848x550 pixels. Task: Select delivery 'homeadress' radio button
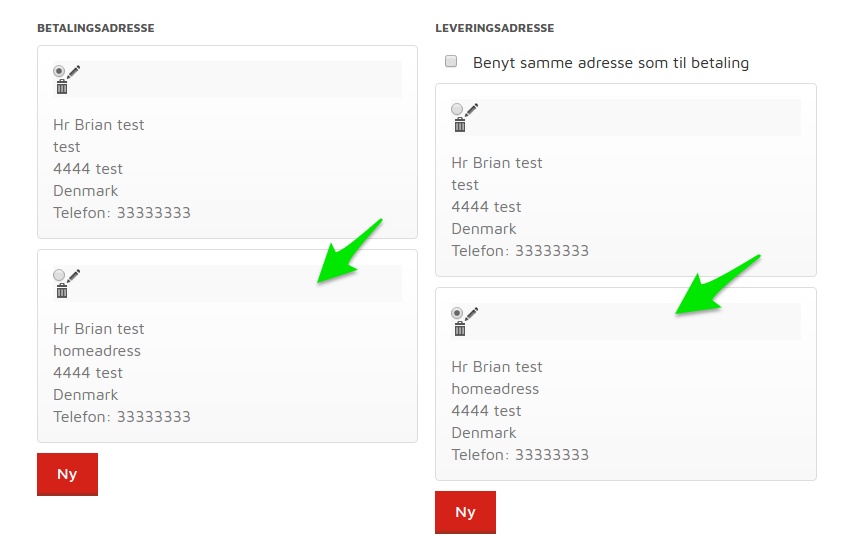(457, 313)
